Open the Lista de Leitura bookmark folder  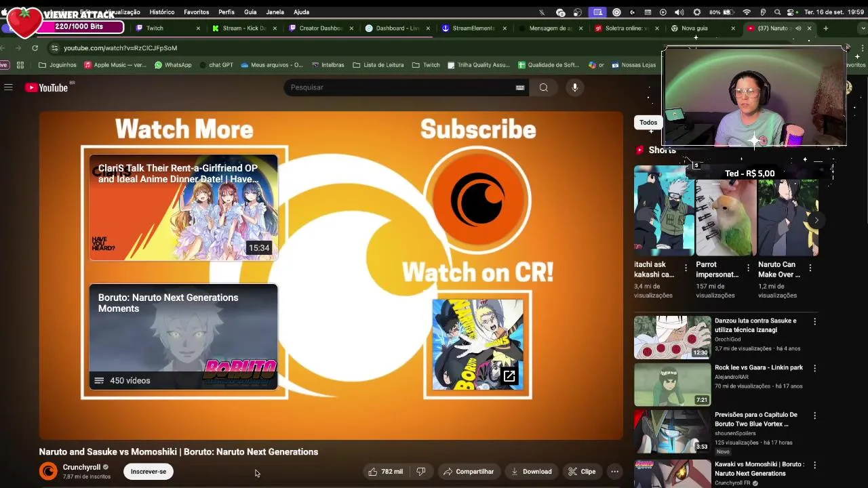click(x=378, y=65)
